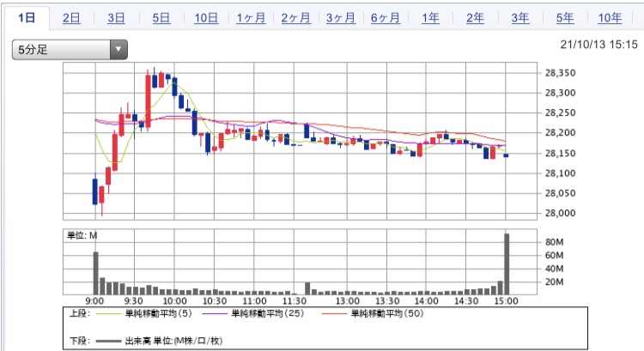Show the 5日 chart range
Viewport: 644px width, 351px height.
161,18
